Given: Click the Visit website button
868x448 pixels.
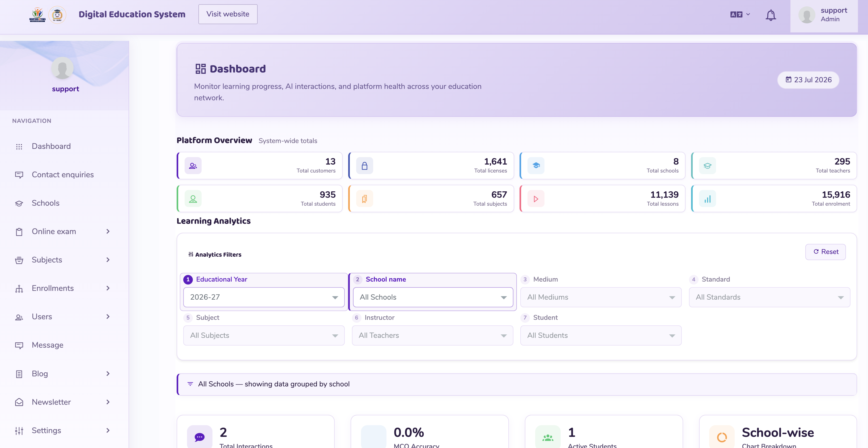Looking at the screenshot, I should pos(228,14).
